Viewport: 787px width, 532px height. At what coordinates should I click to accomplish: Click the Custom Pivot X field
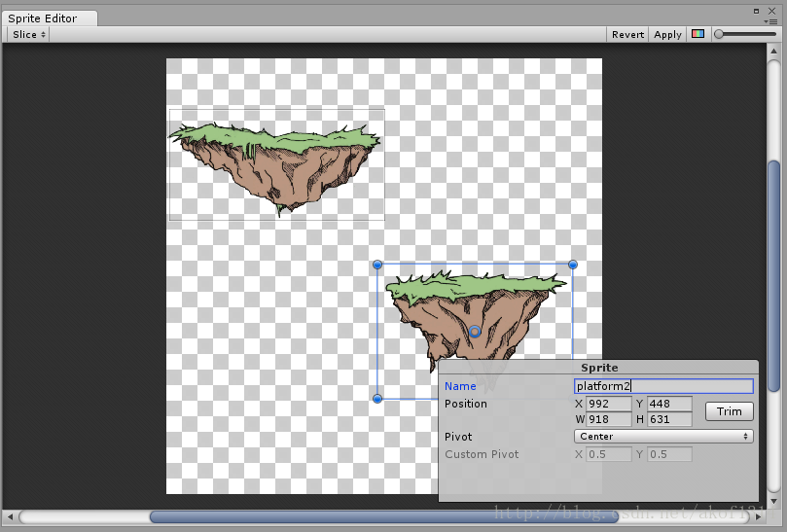pyautogui.click(x=608, y=454)
